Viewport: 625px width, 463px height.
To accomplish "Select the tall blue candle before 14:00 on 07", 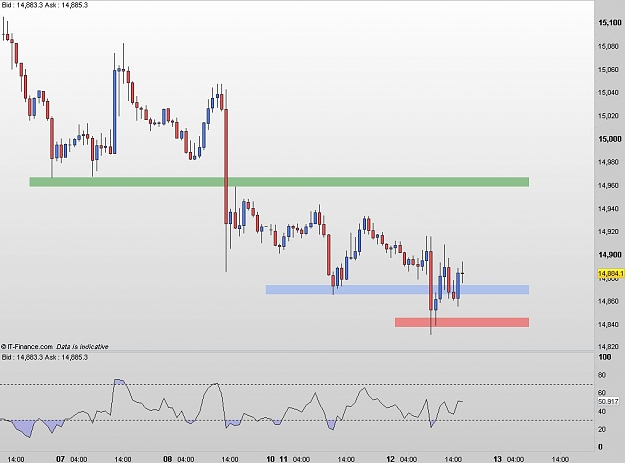I will (115, 112).
